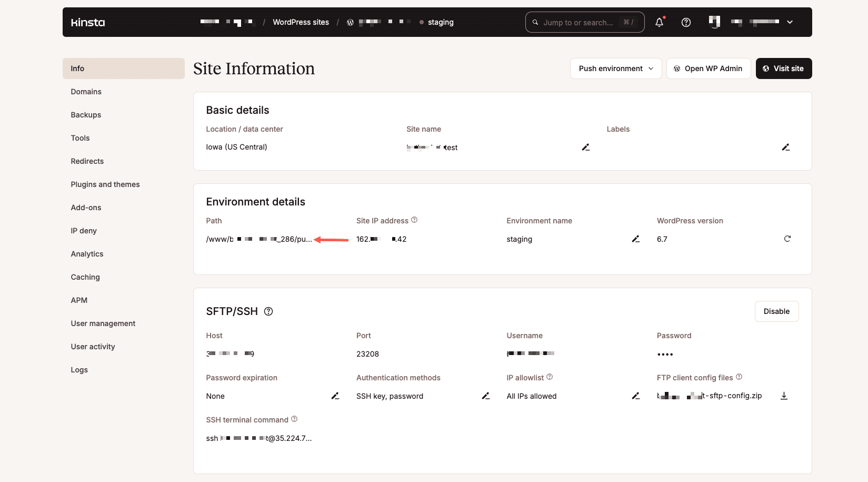Go to Plugins and themes section
This screenshot has height=482, width=868.
(x=105, y=184)
